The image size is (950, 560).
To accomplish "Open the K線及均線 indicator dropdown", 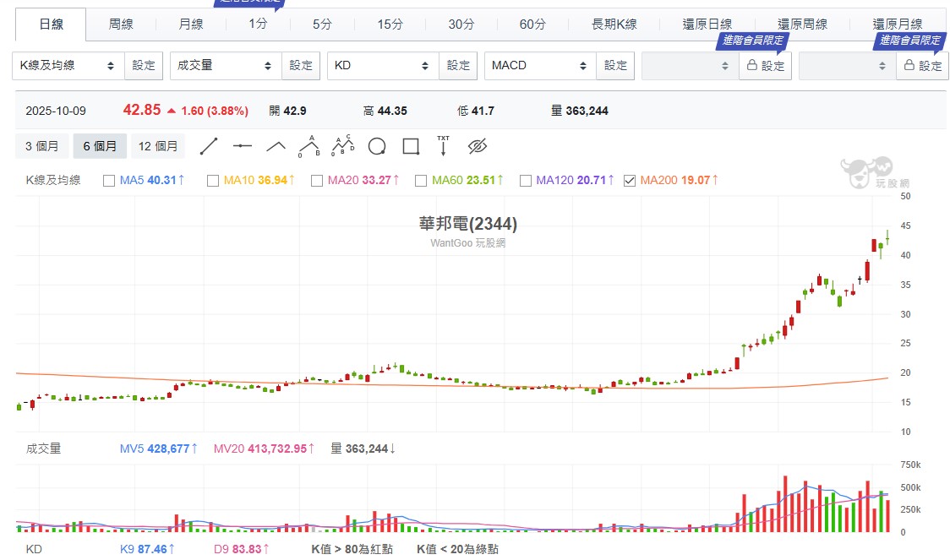I will [68, 65].
